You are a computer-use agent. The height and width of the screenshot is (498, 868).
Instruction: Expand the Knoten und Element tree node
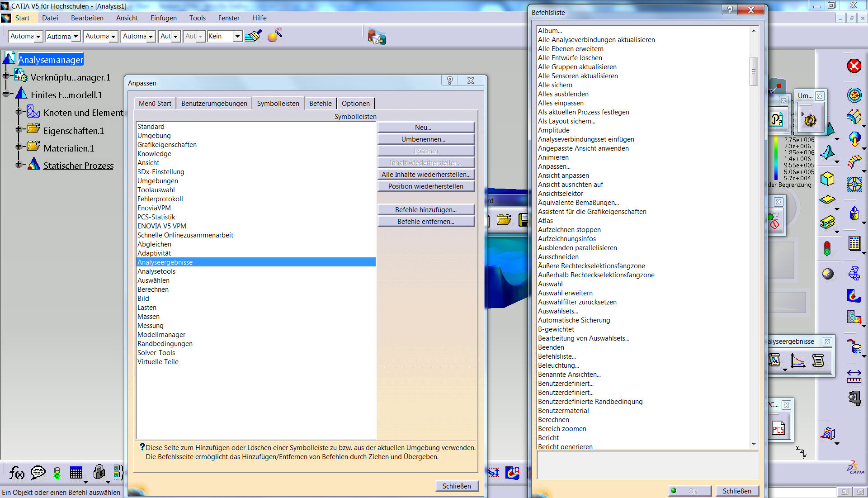19,111
